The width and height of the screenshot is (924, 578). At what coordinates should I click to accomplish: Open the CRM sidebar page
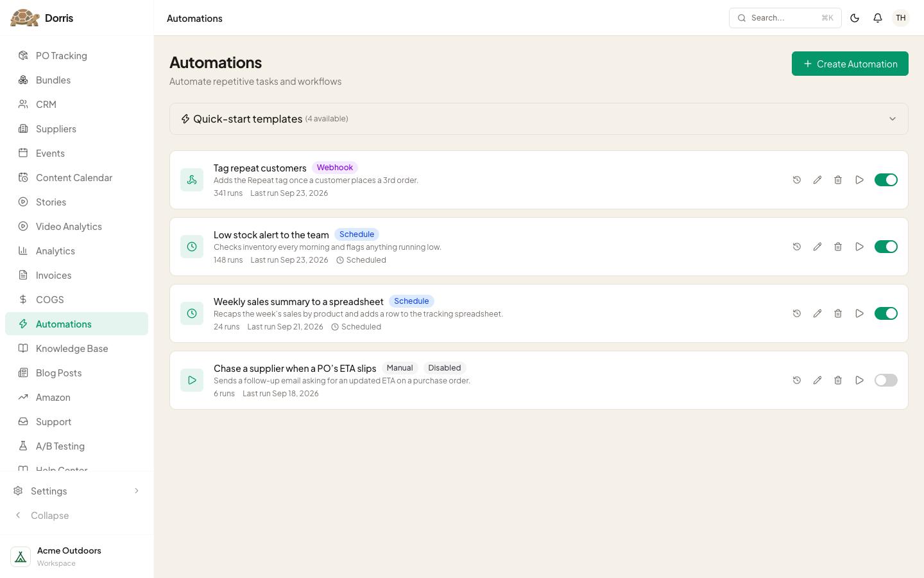click(x=77, y=104)
